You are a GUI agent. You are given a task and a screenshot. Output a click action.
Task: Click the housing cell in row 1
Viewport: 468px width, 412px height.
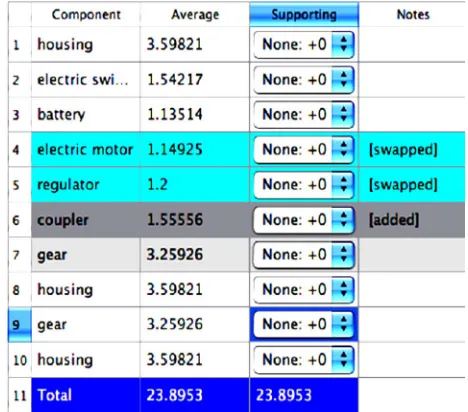86,44
